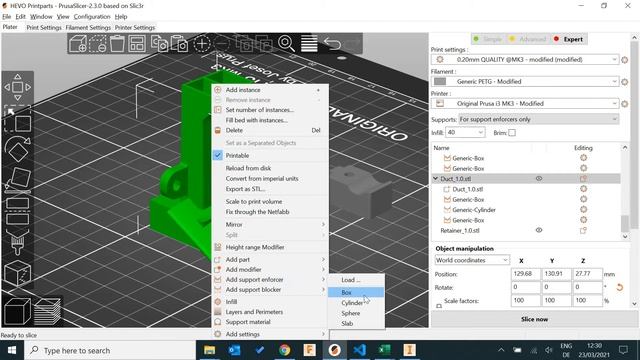Select the Place on face tool
640x360 pixels.
18,180
